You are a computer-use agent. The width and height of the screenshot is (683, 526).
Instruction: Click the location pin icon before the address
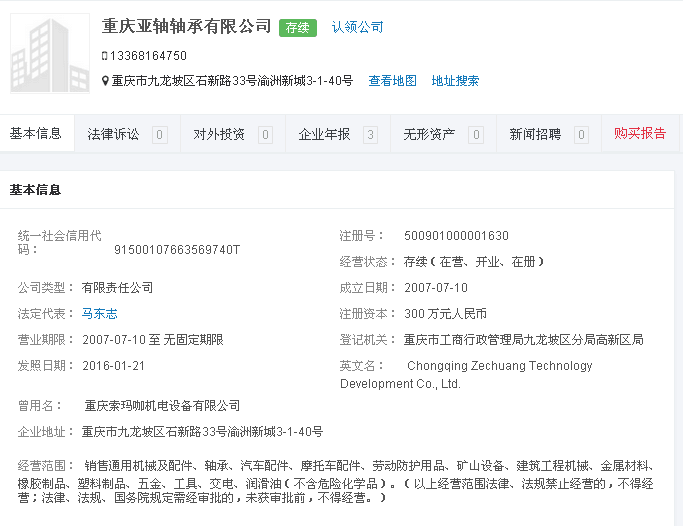[105, 81]
